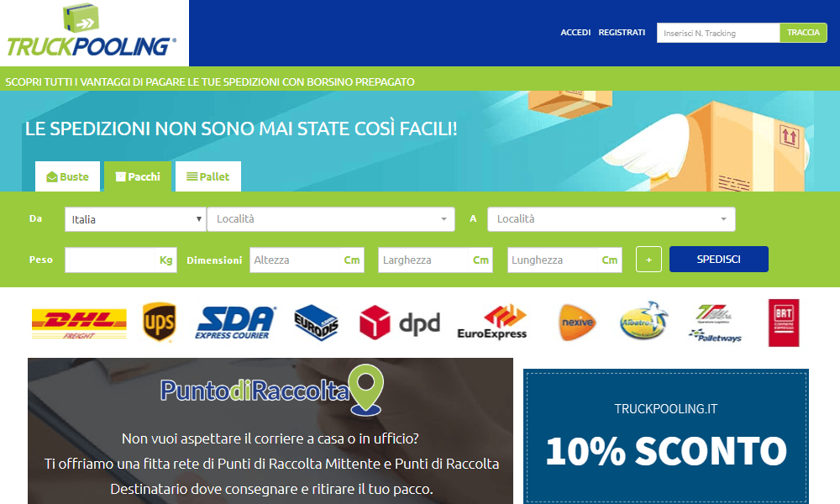Click the EuroExpress courier logo

pyautogui.click(x=491, y=322)
